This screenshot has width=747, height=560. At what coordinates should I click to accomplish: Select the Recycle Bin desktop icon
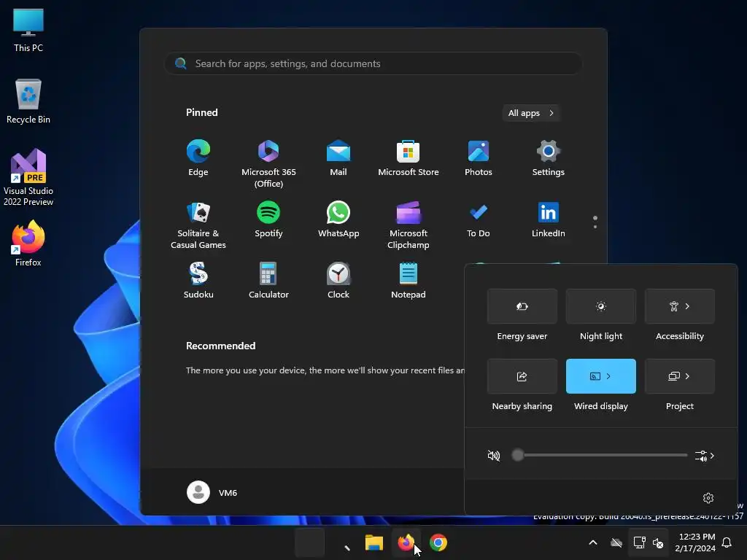(x=28, y=101)
